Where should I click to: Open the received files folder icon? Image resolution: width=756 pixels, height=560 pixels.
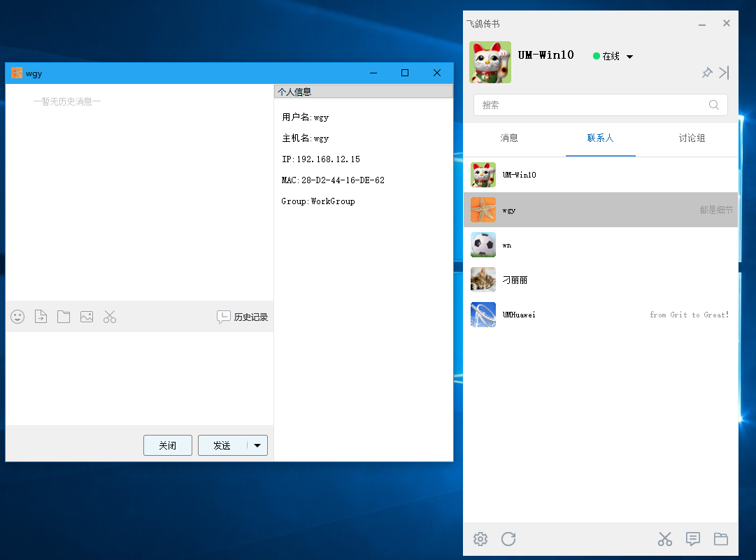pos(721,539)
